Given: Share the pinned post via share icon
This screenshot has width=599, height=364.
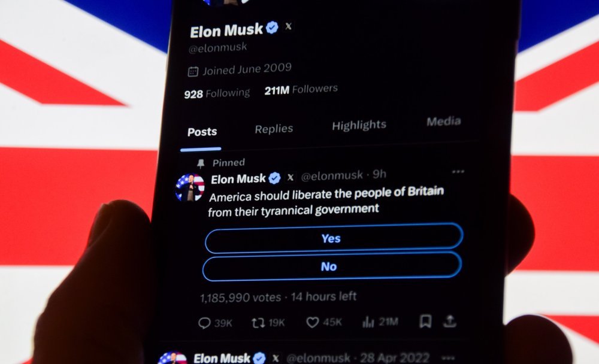Looking at the screenshot, I should pos(450,321).
